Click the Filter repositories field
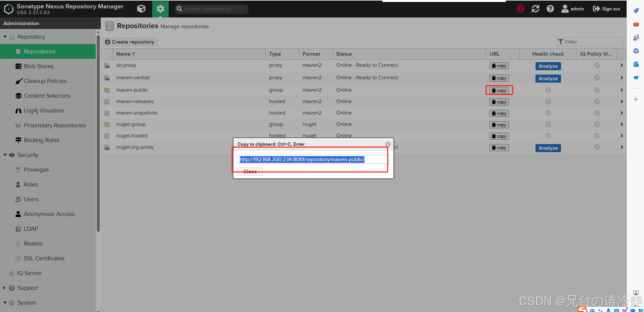The width and height of the screenshot is (644, 312). [590, 42]
